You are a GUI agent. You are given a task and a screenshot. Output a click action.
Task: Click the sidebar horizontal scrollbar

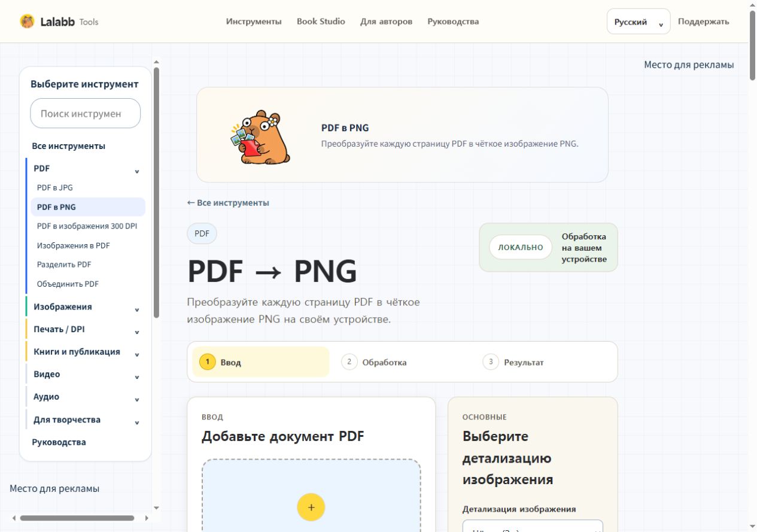pyautogui.click(x=77, y=518)
